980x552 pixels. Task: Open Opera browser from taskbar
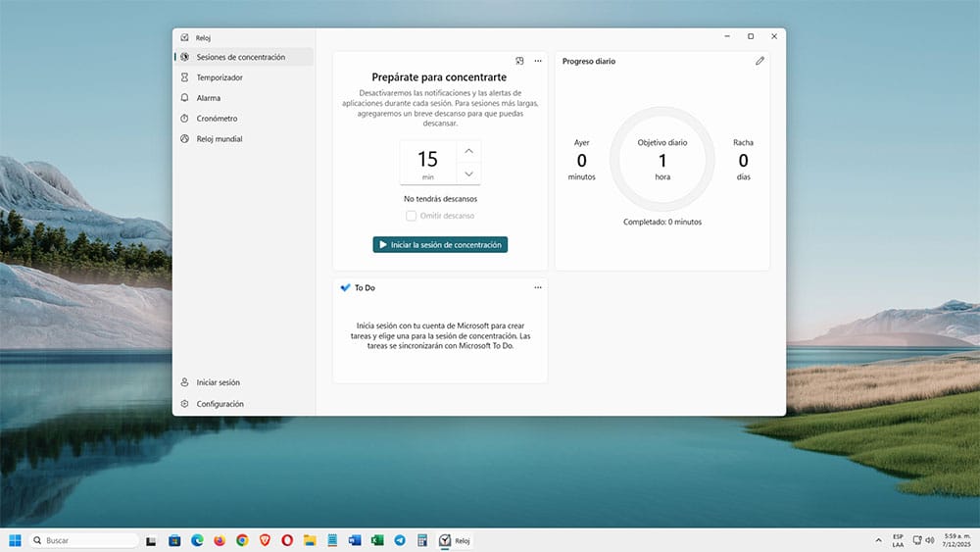click(x=287, y=541)
